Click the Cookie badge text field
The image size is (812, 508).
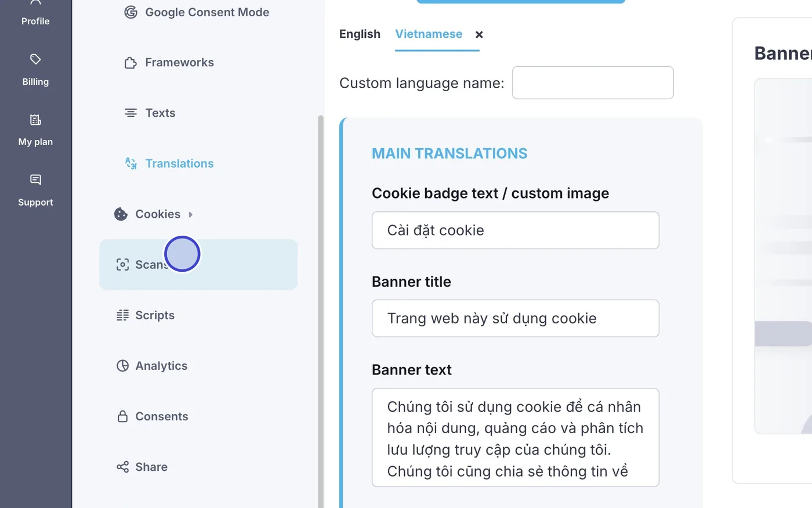[x=515, y=230]
